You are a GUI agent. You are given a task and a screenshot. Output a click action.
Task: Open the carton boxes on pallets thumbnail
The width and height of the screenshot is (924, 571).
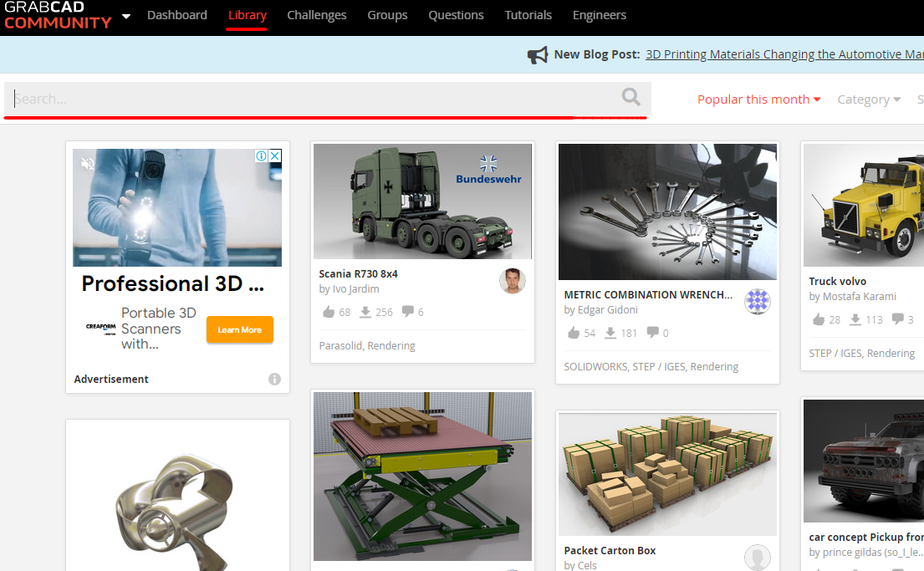point(667,474)
